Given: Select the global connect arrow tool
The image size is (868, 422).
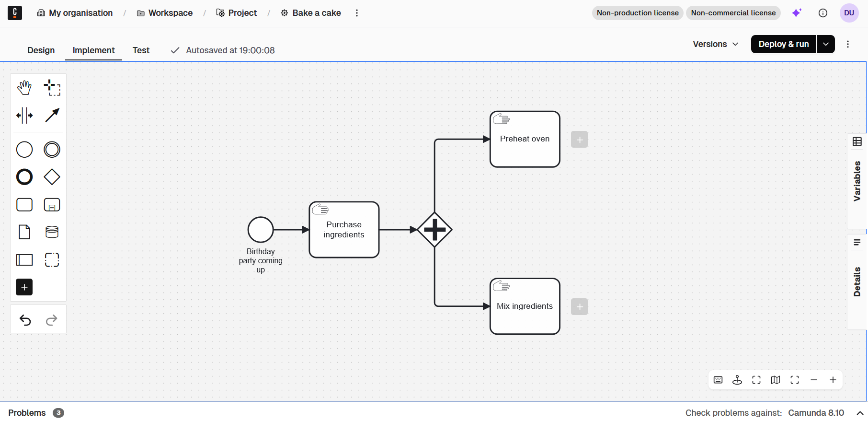Looking at the screenshot, I should click(52, 115).
